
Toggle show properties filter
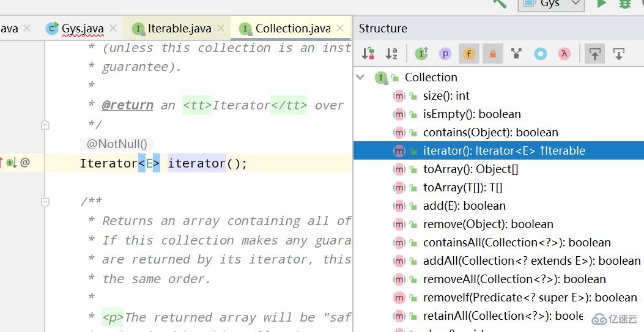[445, 54]
